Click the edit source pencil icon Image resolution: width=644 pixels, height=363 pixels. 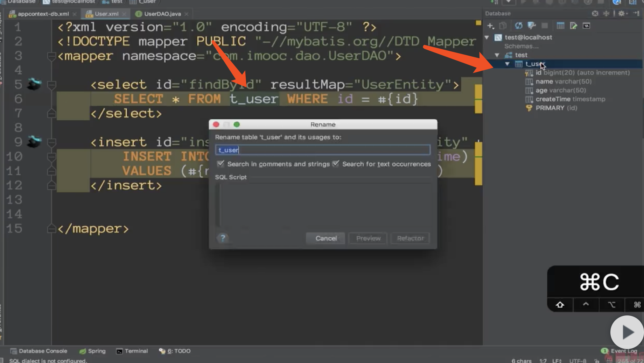573,26
